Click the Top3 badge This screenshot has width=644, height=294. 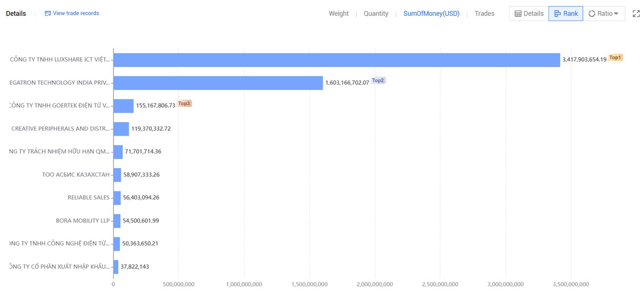click(184, 103)
